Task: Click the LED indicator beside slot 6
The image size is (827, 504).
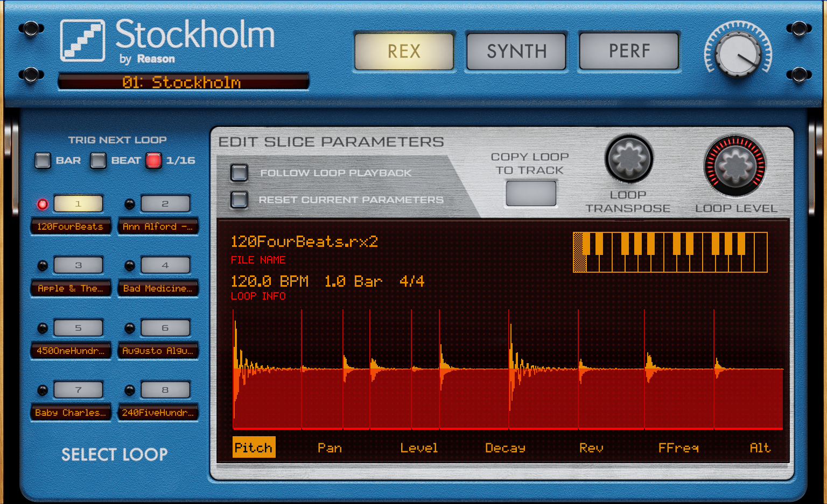Action: click(x=130, y=328)
